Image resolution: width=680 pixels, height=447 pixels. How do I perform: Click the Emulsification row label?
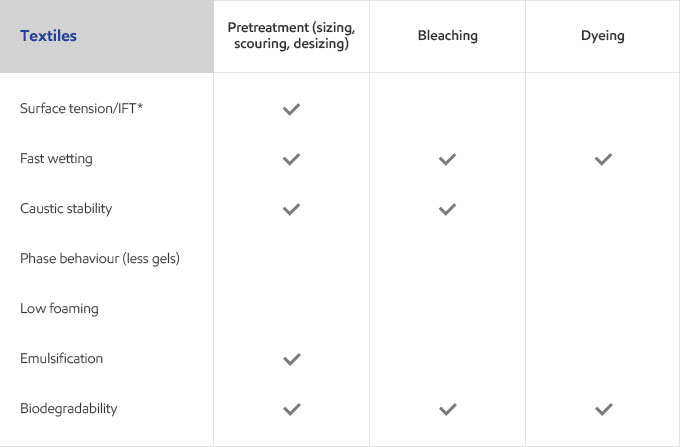[x=62, y=359]
